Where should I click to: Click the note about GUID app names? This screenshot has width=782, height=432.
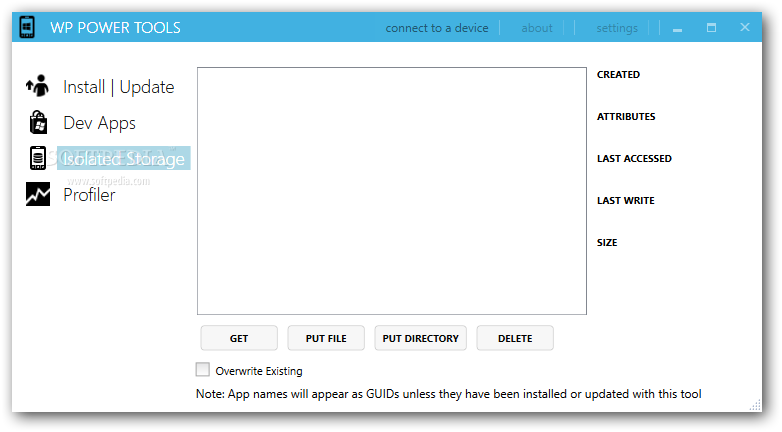pos(448,394)
